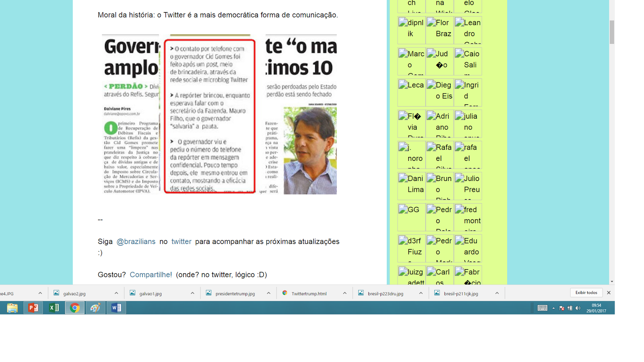Show hidden system tray icons
644x362 pixels.
[553, 308]
